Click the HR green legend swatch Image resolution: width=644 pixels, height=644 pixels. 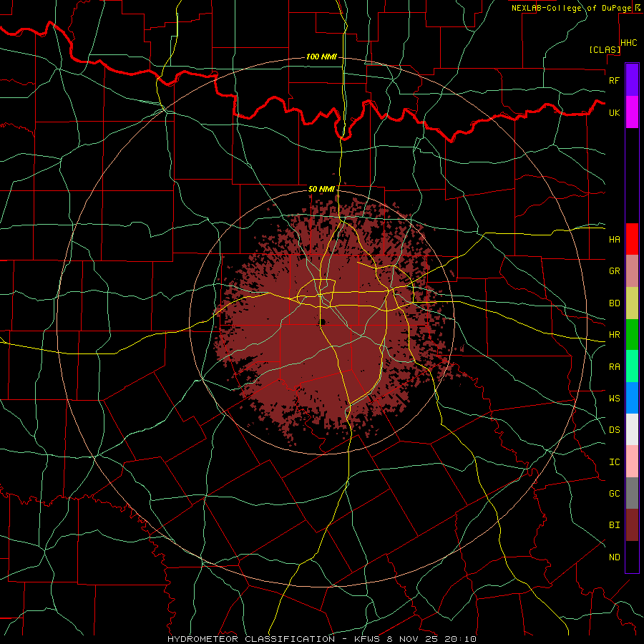click(x=632, y=334)
